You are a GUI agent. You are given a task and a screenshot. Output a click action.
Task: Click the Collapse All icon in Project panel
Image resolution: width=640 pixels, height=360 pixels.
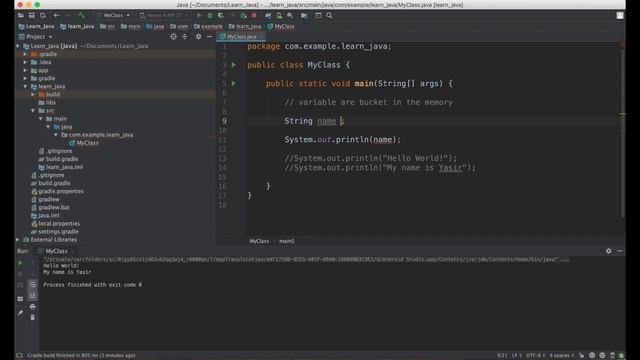pyautogui.click(x=184, y=37)
